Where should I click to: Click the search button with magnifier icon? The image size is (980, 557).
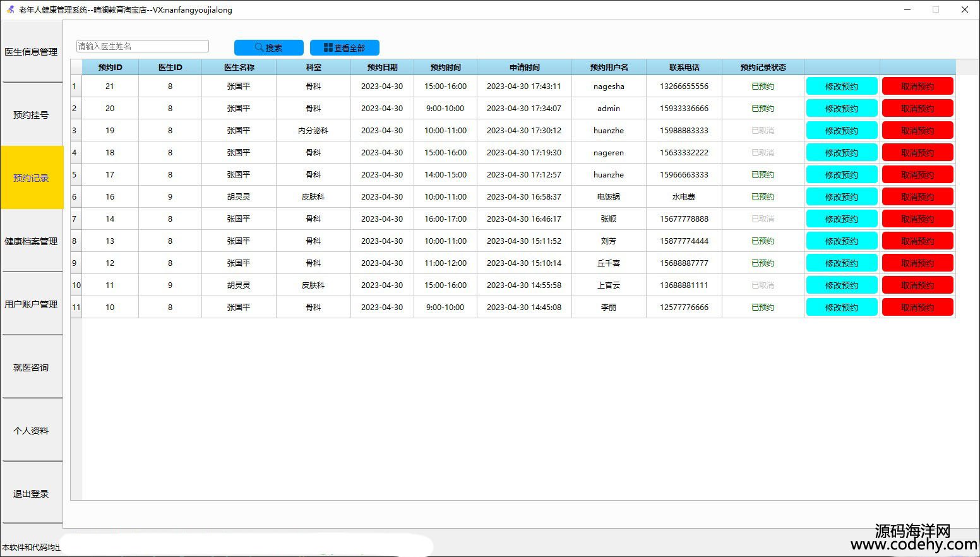point(268,48)
